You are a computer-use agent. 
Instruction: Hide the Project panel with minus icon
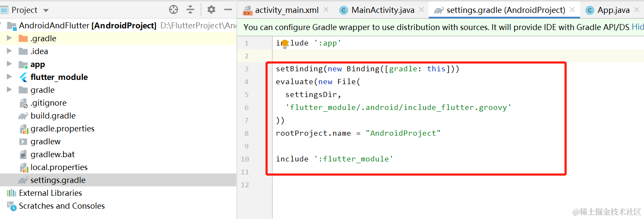click(x=228, y=9)
